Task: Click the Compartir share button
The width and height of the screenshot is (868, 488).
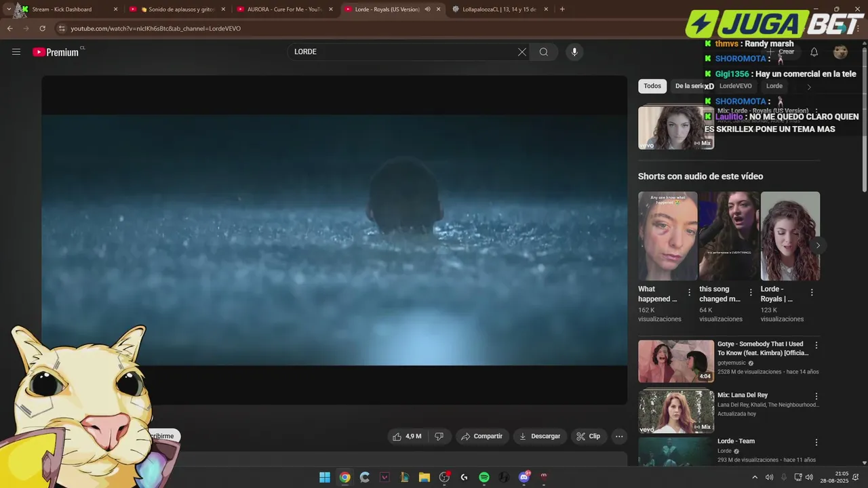Action: 481,436
